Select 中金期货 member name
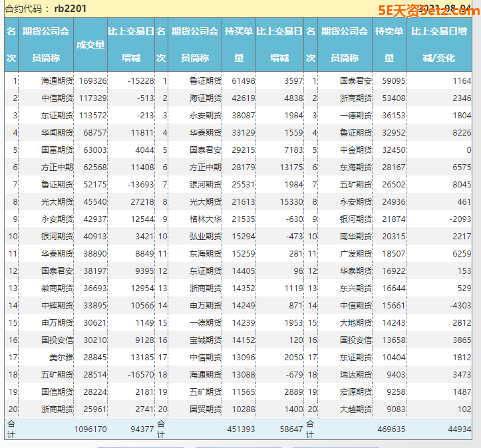The height and width of the screenshot is (448, 481). (x=356, y=150)
